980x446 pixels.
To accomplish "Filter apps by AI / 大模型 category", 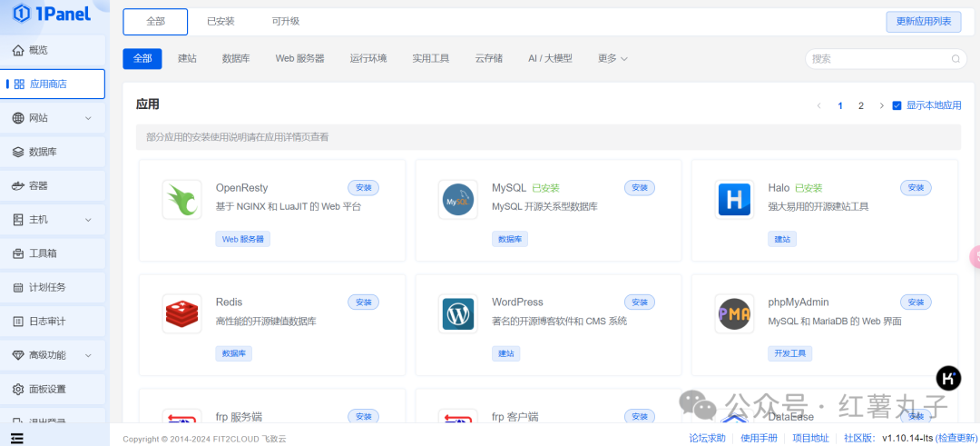I will (x=550, y=58).
